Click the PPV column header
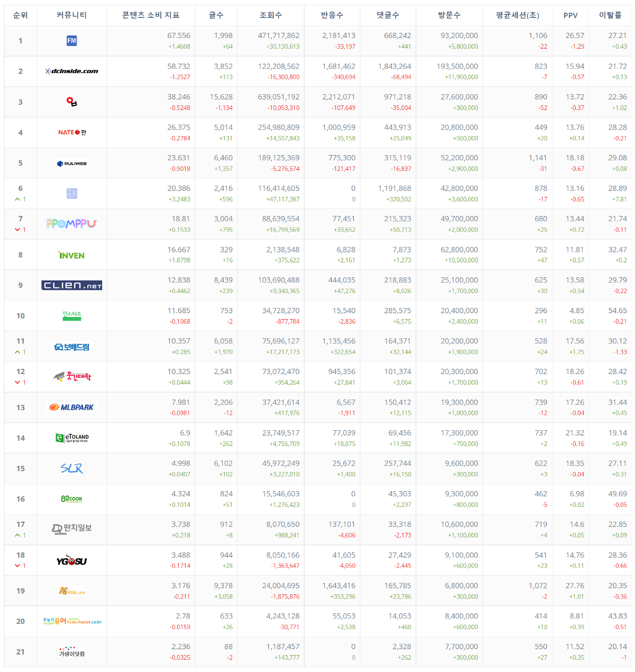Viewport: 635px width, 672px height. tap(570, 15)
